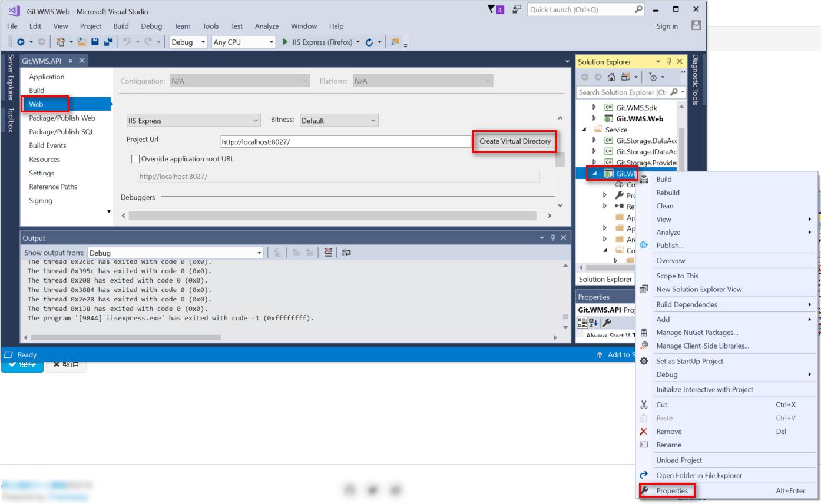Select the Application properties tab
821x504 pixels.
[x=47, y=77]
